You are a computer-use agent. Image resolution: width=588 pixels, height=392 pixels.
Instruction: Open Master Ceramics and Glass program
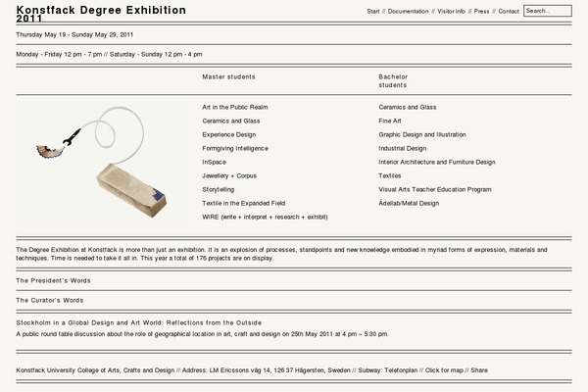[x=231, y=122]
